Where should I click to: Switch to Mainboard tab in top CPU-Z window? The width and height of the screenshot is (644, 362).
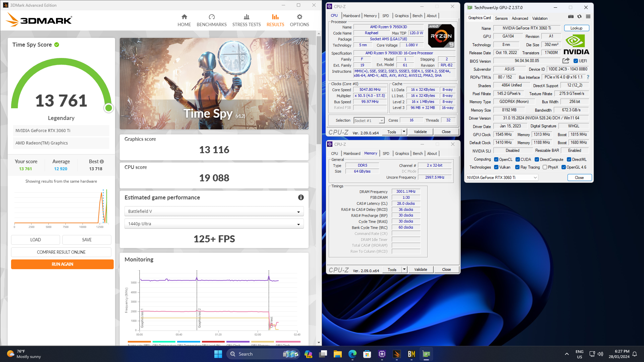pyautogui.click(x=351, y=16)
